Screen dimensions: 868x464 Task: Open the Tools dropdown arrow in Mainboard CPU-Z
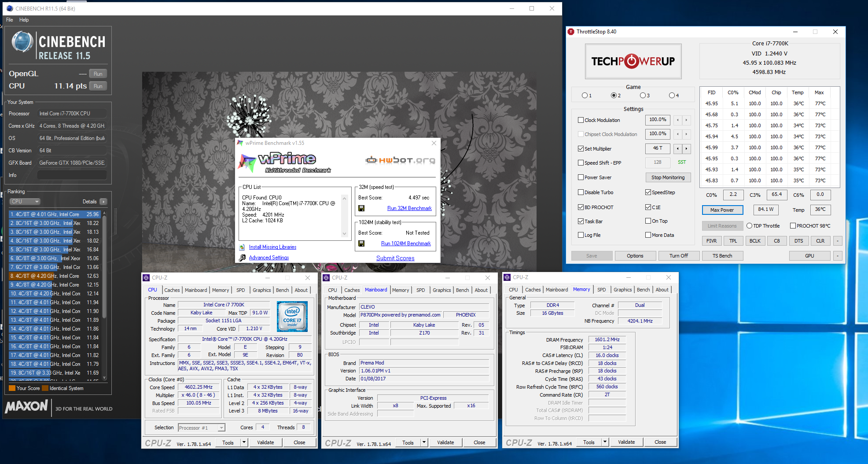click(424, 442)
